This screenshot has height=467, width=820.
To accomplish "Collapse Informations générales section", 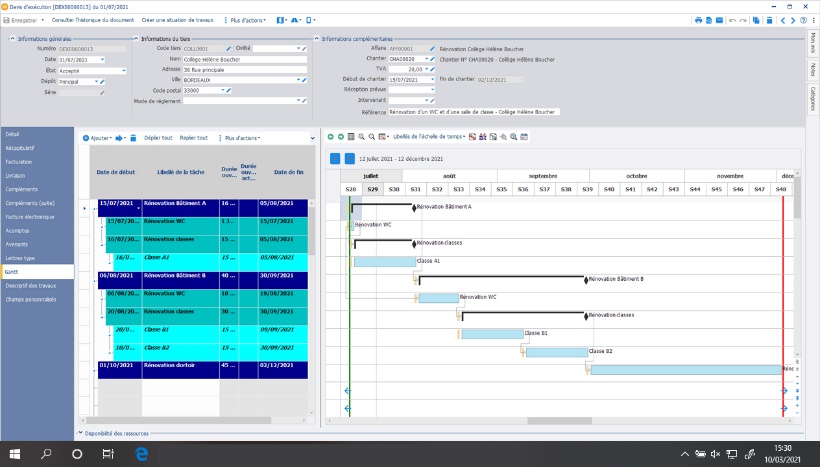I will click(x=13, y=39).
